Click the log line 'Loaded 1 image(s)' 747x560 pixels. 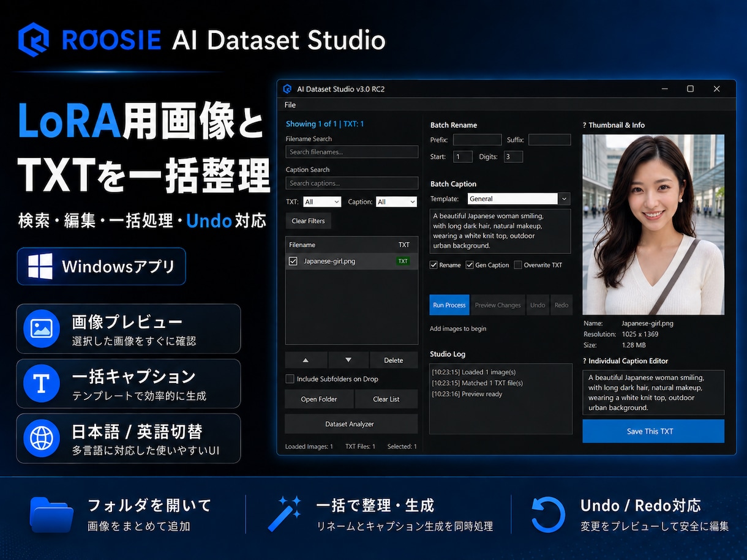473,372
